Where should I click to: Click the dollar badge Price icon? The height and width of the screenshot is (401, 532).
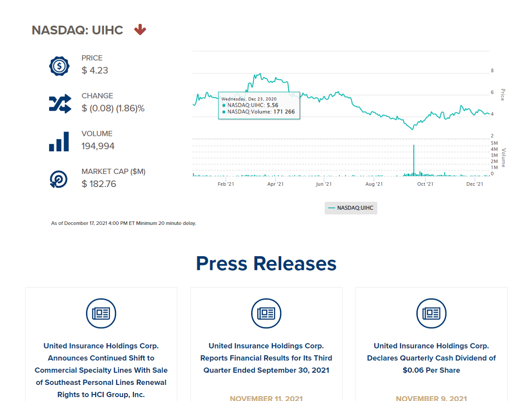click(x=59, y=66)
